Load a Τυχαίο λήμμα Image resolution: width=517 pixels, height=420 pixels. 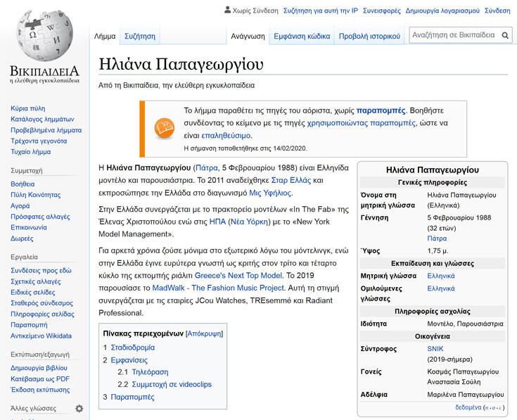(x=31, y=152)
